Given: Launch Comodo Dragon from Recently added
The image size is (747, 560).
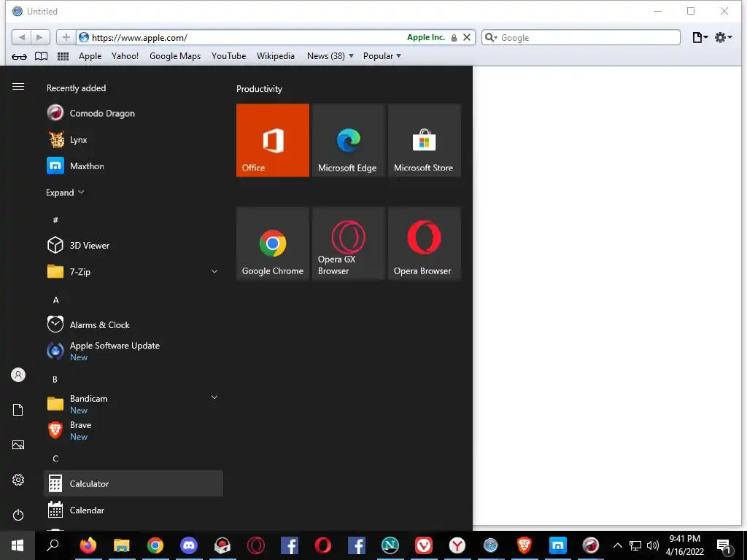Looking at the screenshot, I should tap(133, 113).
